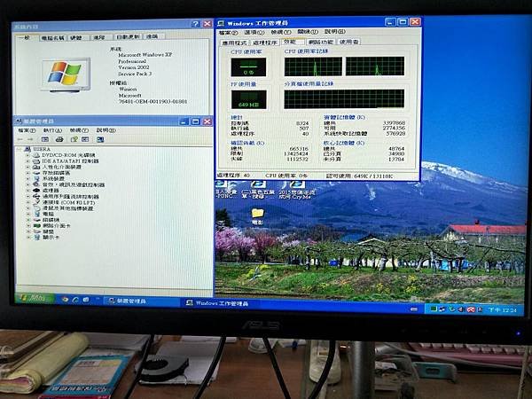Viewport: 532px width, 399px height.
Task: Select 滑鼠及其他指標裝置 row
Action: point(63,208)
